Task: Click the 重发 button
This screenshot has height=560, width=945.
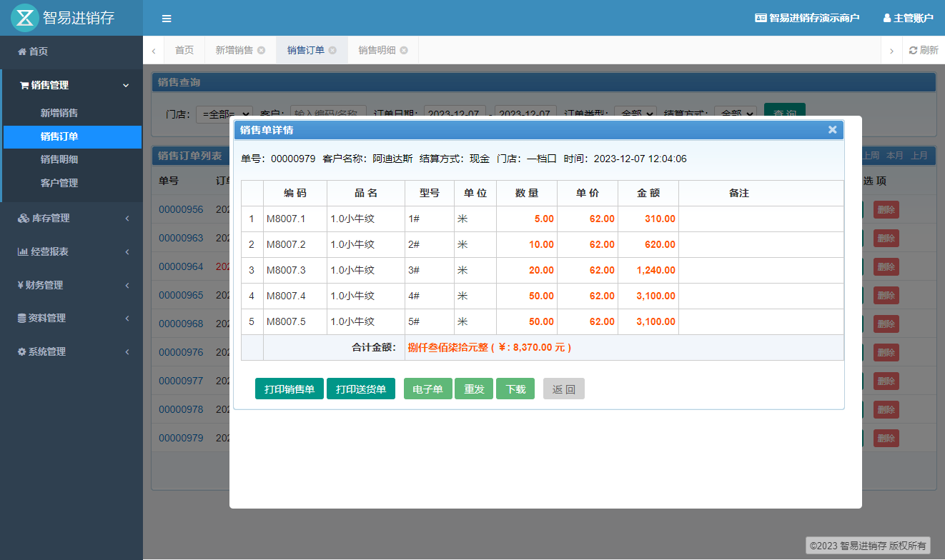Action: pyautogui.click(x=474, y=389)
